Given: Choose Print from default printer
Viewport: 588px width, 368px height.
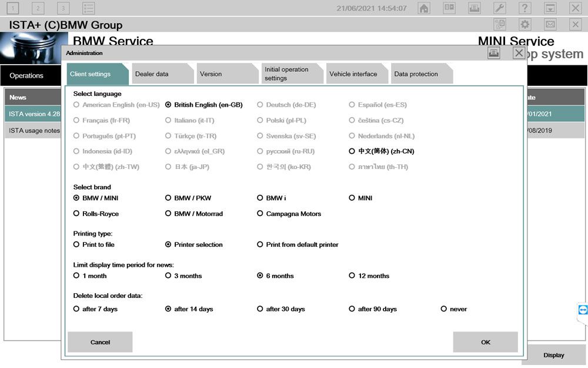Looking at the screenshot, I should click(298, 244).
